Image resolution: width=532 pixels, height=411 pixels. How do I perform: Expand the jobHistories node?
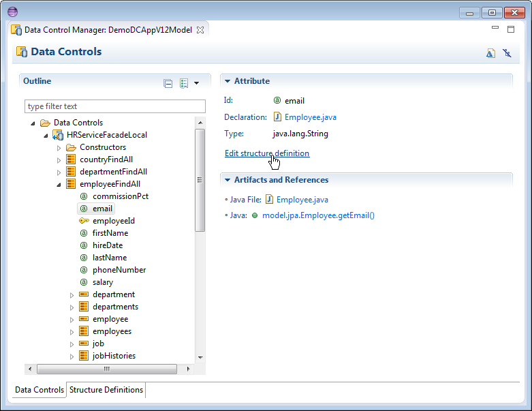[x=72, y=356]
